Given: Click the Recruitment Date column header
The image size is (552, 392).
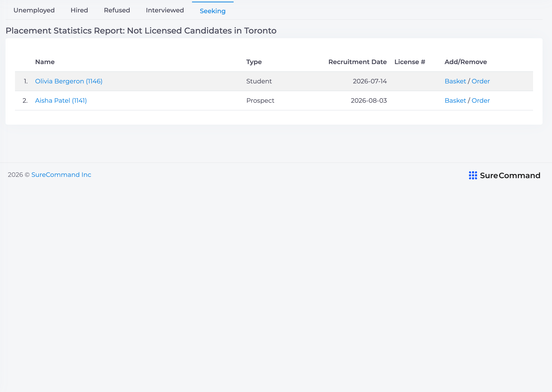Looking at the screenshot, I should tap(358, 62).
